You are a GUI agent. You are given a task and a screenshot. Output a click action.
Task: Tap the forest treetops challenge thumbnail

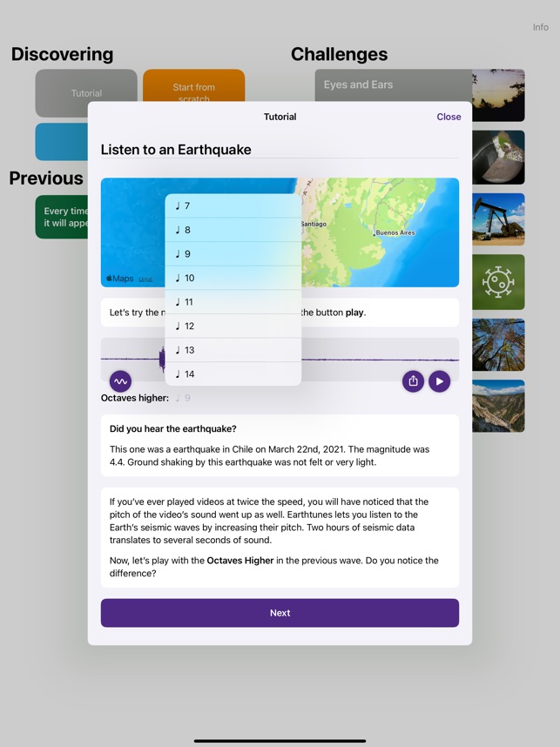(x=498, y=345)
